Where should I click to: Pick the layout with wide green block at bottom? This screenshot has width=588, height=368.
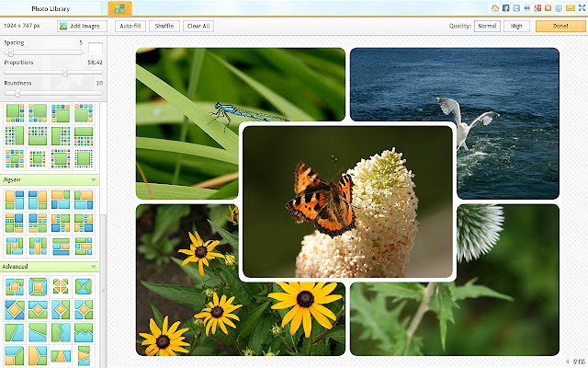pyautogui.click(x=38, y=135)
